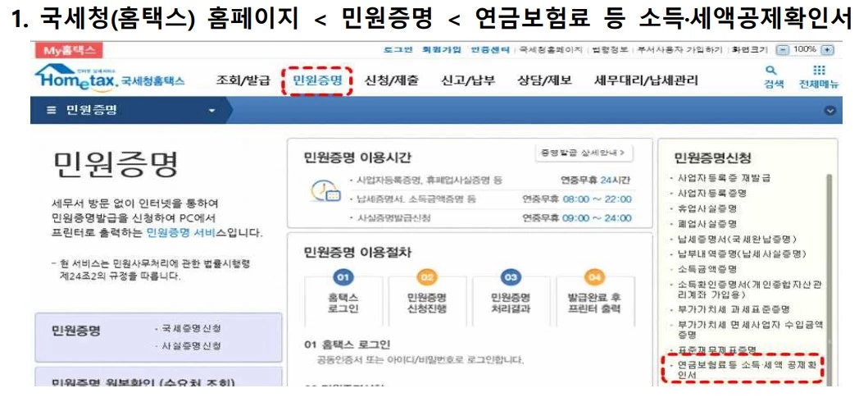Click 납세증명서, 소득금액증명 등 hours row
The image size is (868, 411).
[x=490, y=199]
